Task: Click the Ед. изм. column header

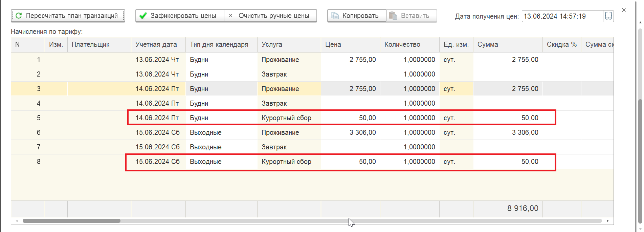Action: [x=456, y=45]
